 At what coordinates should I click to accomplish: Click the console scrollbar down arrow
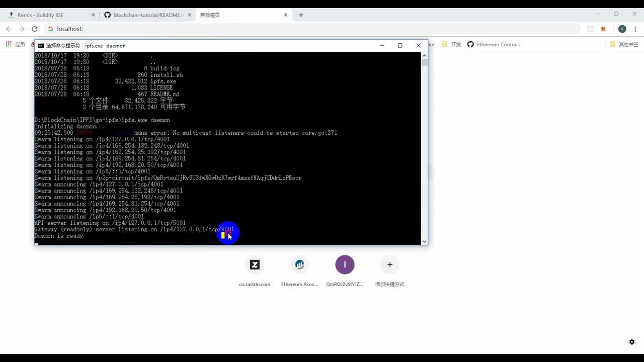pos(424,242)
